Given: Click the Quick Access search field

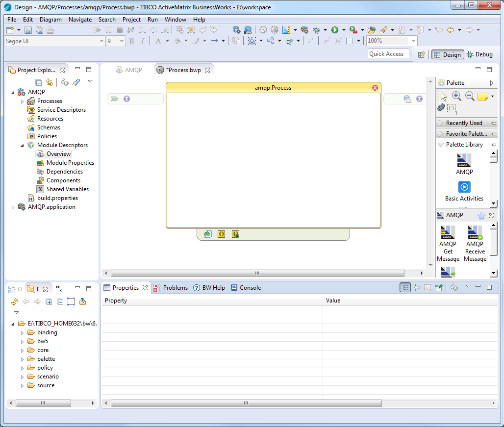Looking at the screenshot, I should 388,54.
